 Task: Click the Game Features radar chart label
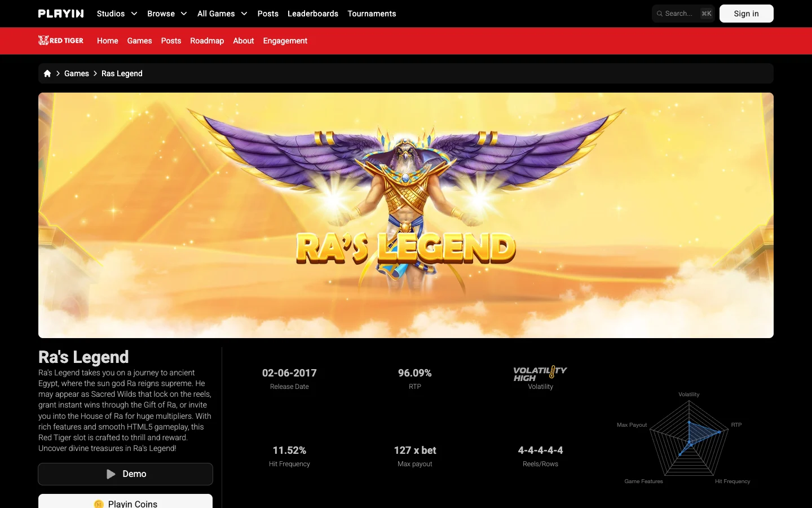(643, 481)
